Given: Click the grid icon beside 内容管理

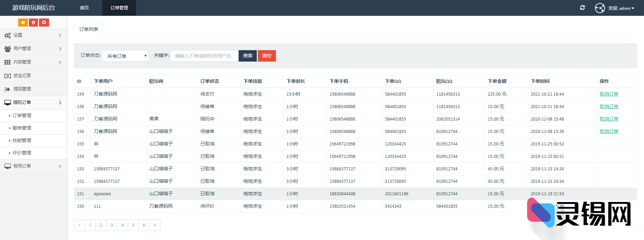Looking at the screenshot, I should coord(7,62).
